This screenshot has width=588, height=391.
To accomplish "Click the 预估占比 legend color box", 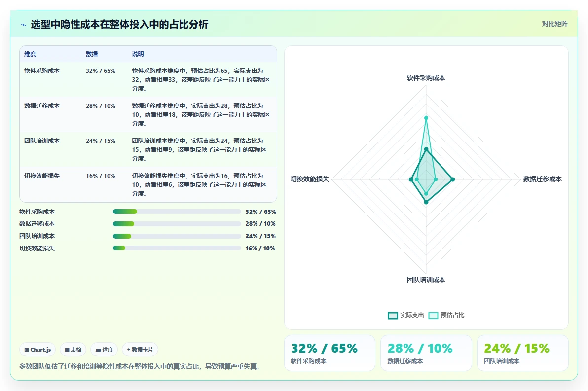I will (x=433, y=315).
